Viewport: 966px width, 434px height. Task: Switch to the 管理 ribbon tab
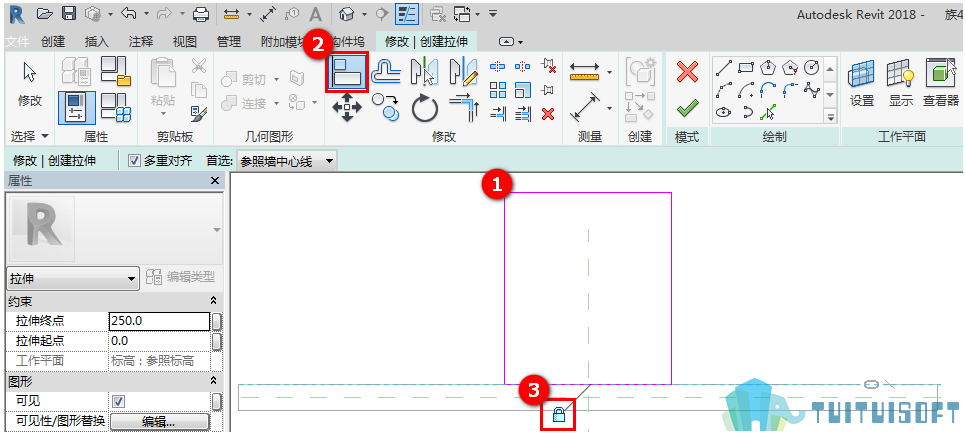tap(229, 42)
